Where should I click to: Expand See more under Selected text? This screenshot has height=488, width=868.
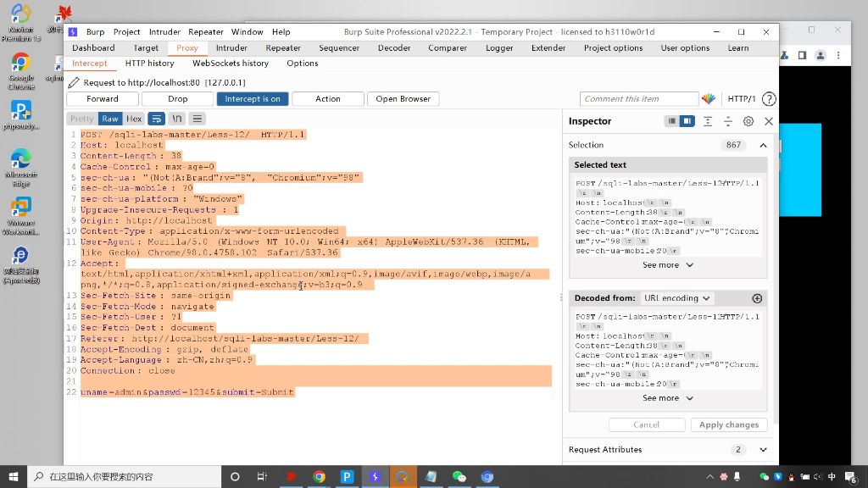[x=668, y=265]
